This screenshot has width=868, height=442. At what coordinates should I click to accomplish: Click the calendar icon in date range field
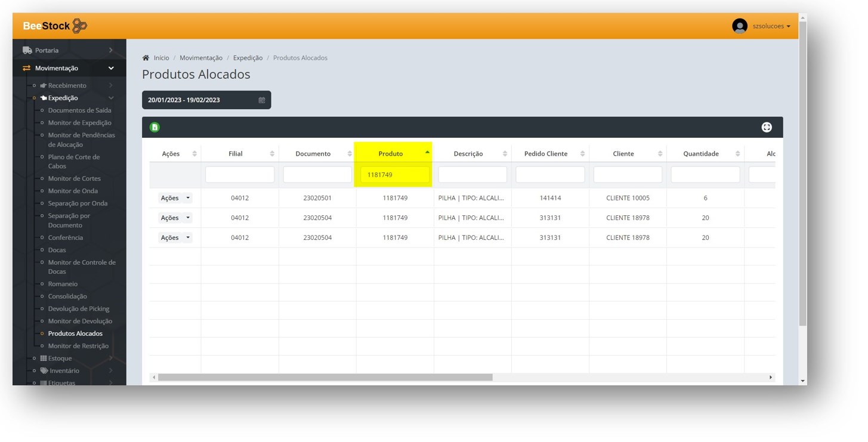[261, 100]
